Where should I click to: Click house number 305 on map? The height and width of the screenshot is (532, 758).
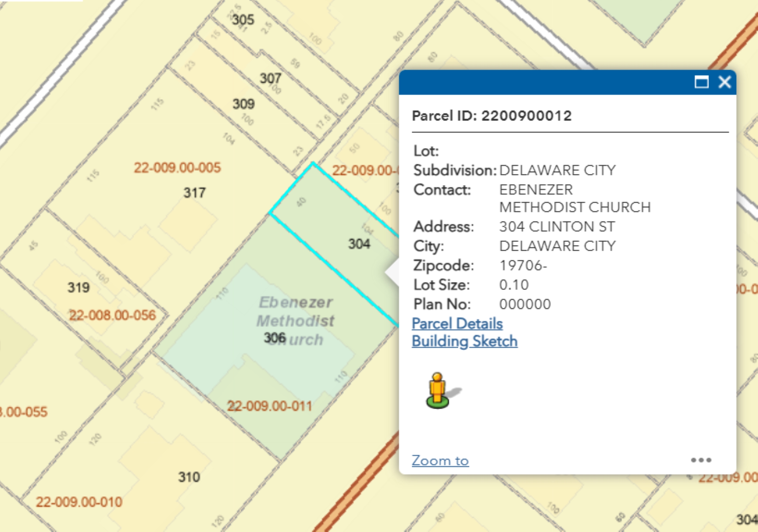tap(243, 20)
